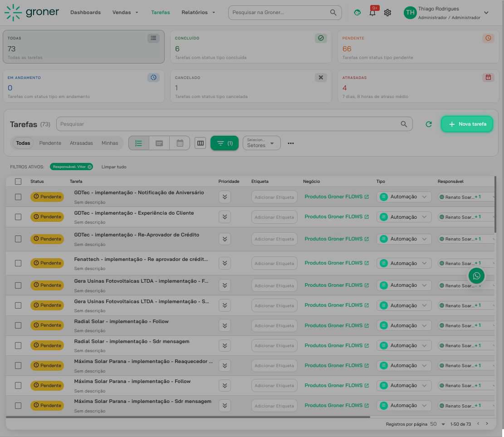The width and height of the screenshot is (504, 437).
Task: Open the filter button showing (1)
Action: tap(225, 143)
